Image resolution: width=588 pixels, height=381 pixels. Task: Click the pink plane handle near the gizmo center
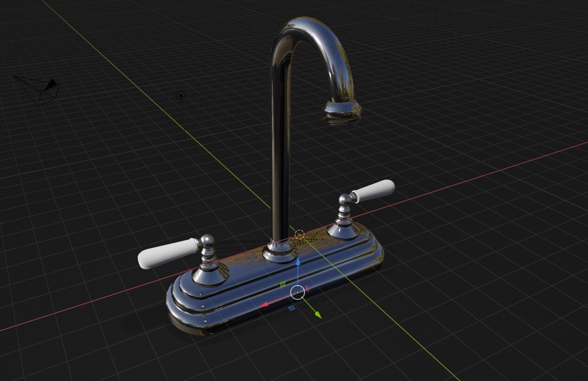tap(307, 288)
